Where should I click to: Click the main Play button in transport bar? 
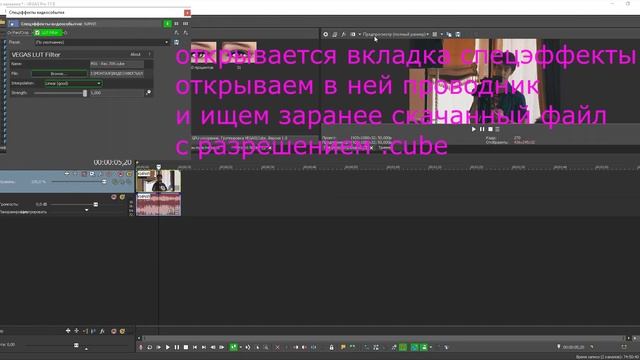click(167, 347)
